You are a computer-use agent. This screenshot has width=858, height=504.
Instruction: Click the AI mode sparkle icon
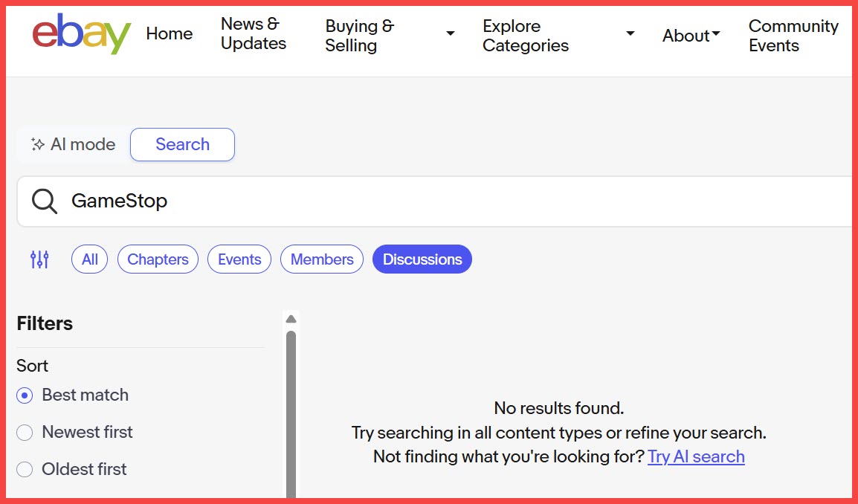pos(38,144)
